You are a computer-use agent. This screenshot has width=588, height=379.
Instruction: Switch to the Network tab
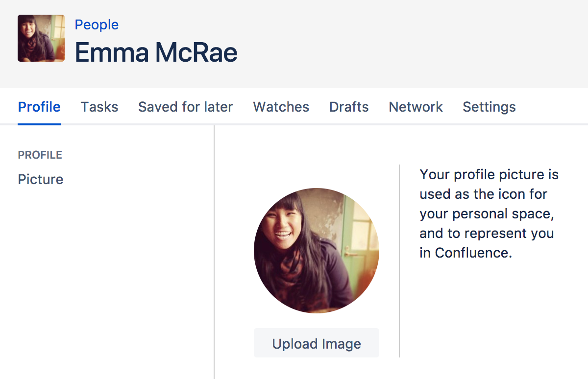point(416,107)
